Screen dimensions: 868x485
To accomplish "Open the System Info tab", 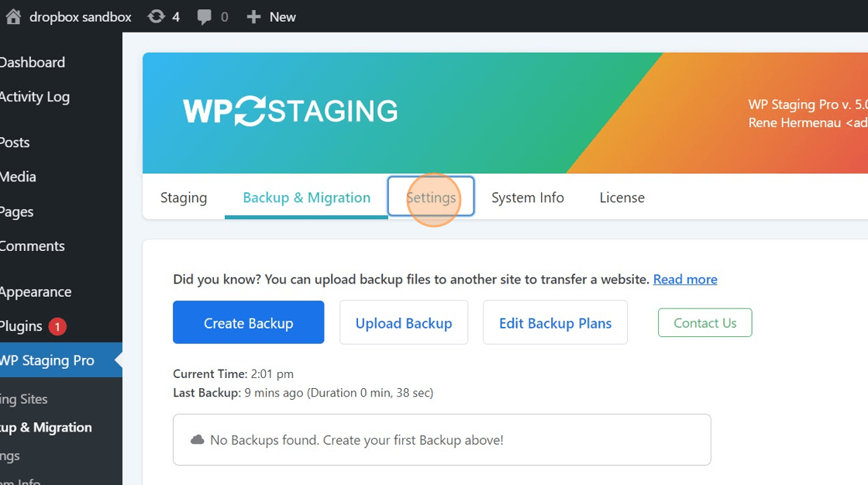I will point(528,198).
